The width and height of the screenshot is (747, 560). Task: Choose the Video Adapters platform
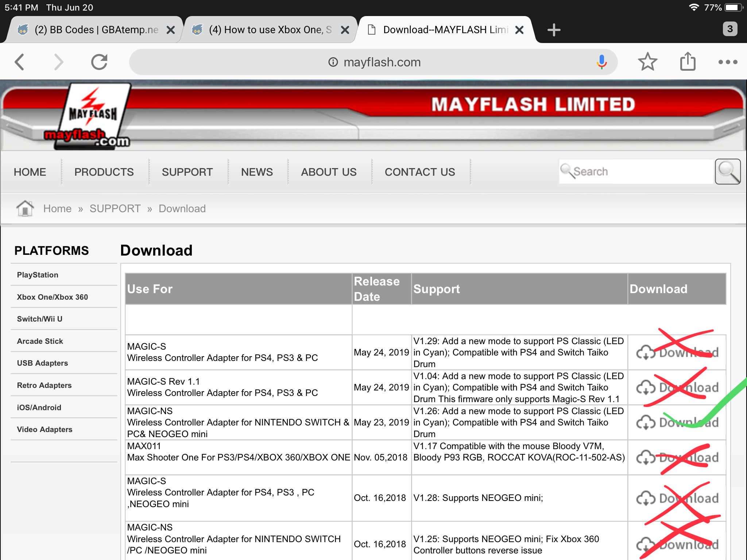(x=44, y=429)
